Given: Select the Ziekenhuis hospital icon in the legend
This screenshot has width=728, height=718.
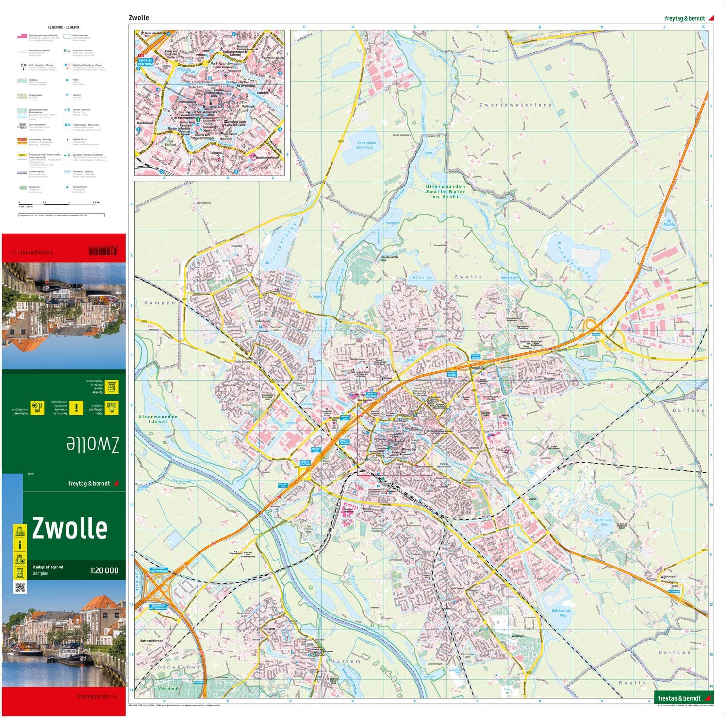Looking at the screenshot, I should pyautogui.click(x=65, y=65).
